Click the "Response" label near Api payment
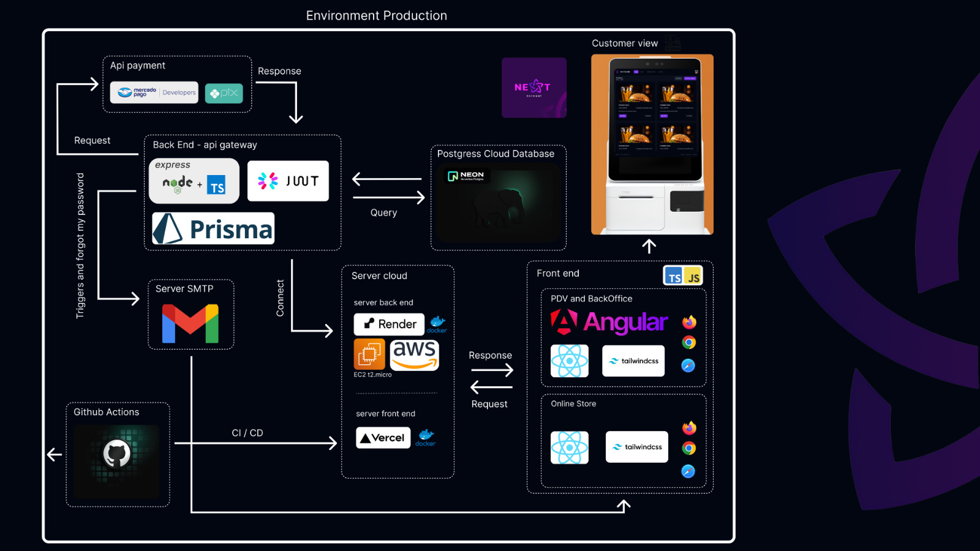The height and width of the screenshot is (551, 980). tap(279, 71)
